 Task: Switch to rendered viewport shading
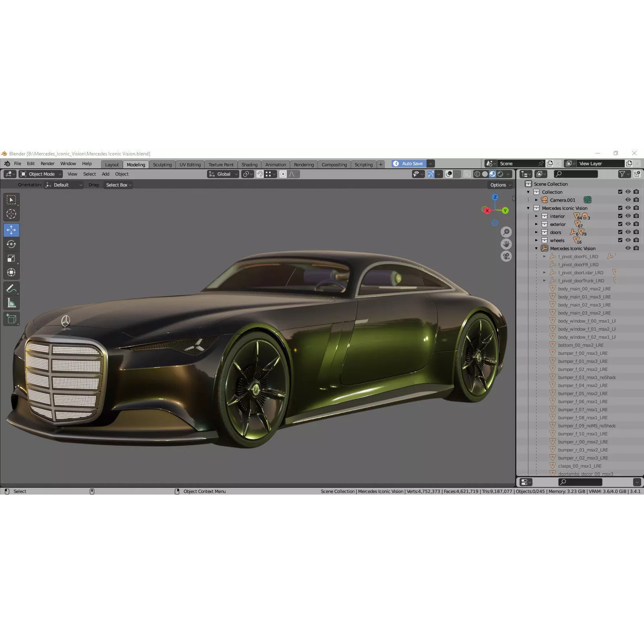click(500, 174)
